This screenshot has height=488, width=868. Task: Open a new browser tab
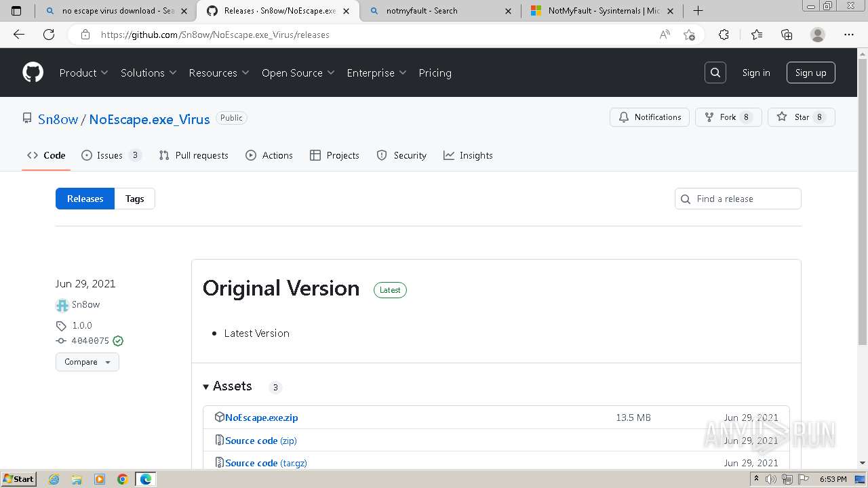[698, 10]
